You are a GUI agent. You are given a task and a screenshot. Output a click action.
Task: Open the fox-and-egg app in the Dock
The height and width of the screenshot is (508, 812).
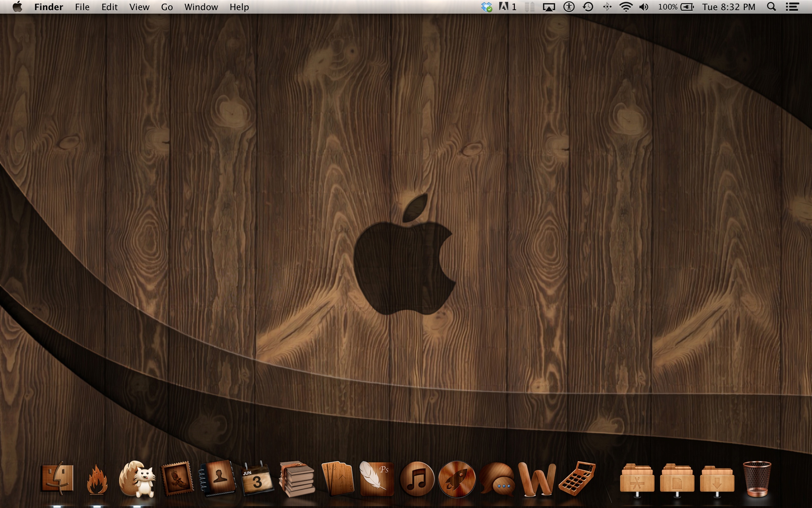(x=137, y=479)
